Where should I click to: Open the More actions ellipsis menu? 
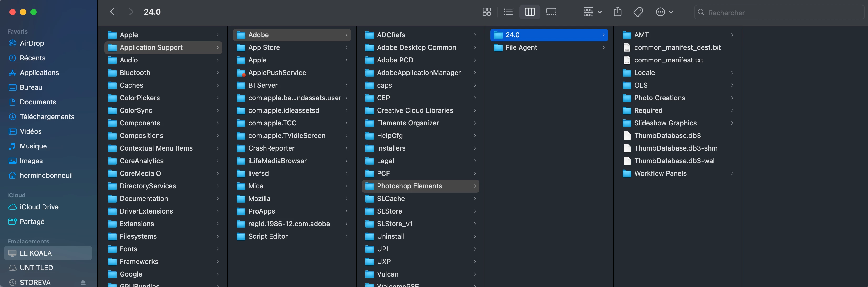click(664, 12)
